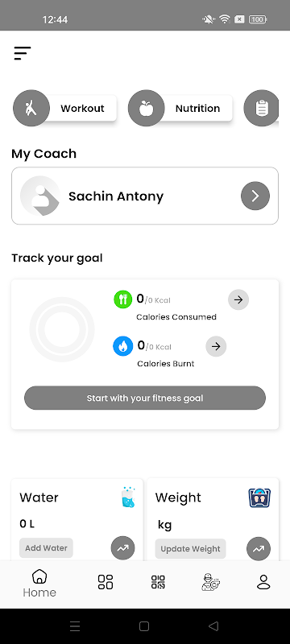Open the trainer tab in bottom bar
The image size is (290, 644).
tap(211, 582)
